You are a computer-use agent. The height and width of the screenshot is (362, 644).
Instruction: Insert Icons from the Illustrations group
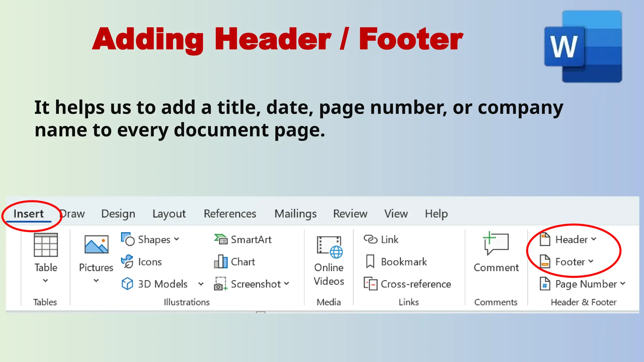click(x=142, y=261)
